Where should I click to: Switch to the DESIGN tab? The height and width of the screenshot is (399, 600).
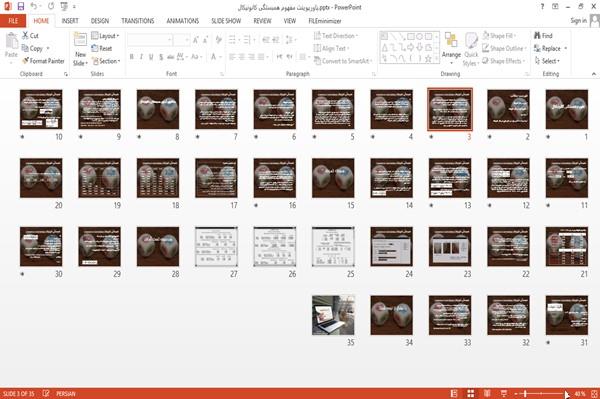click(x=100, y=21)
